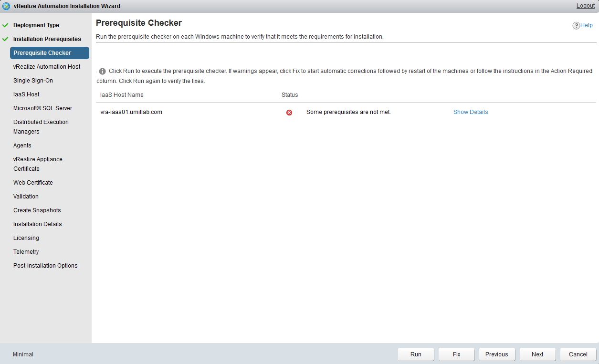This screenshot has width=599, height=364.
Task: Click the Help question mark icon
Action: click(x=576, y=26)
